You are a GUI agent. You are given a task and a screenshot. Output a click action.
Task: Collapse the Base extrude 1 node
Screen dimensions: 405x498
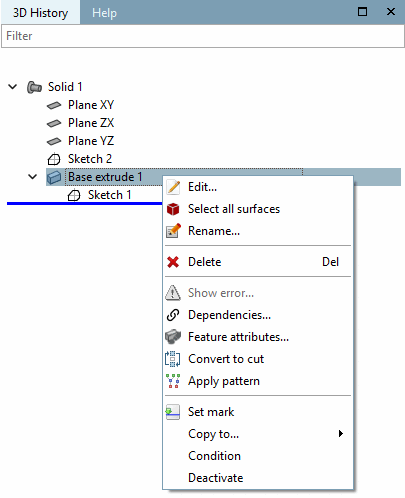tap(32, 177)
